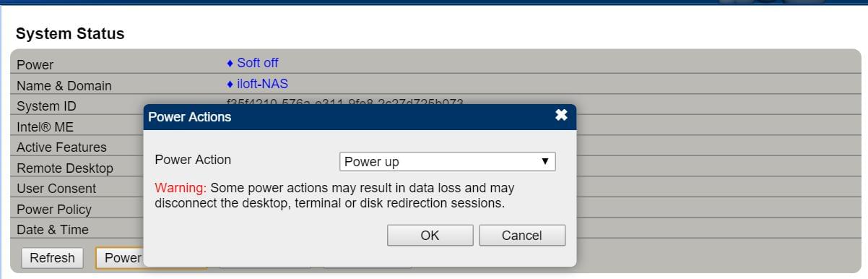Open the iloft-NAS name link

tap(262, 84)
